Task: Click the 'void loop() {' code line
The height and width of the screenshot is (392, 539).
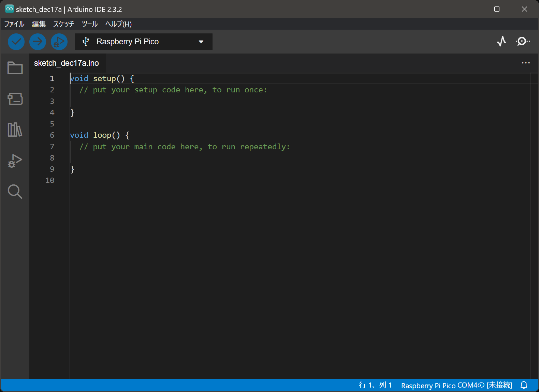Action: point(100,135)
